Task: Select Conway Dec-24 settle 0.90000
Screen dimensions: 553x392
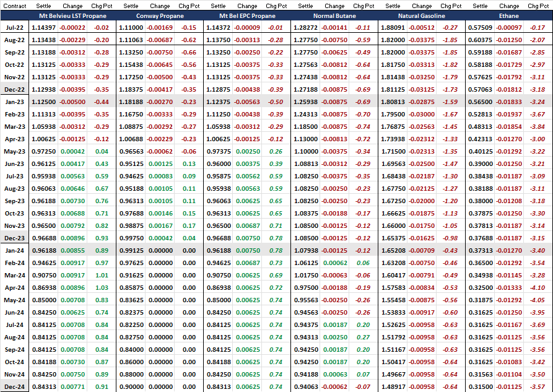Action: click(x=131, y=386)
